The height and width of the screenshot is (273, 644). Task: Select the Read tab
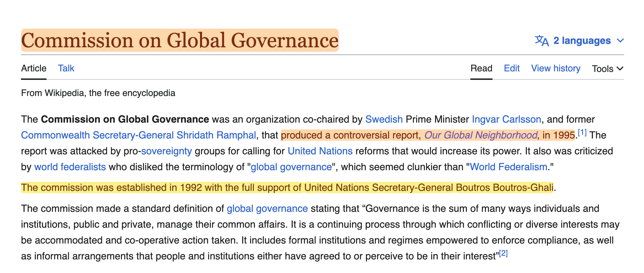click(481, 68)
